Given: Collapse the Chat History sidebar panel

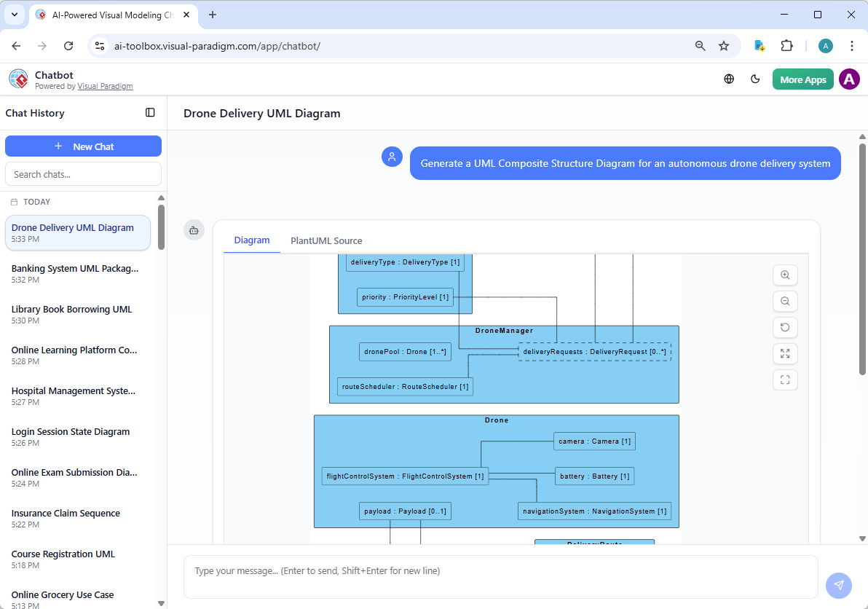Looking at the screenshot, I should click(x=150, y=113).
